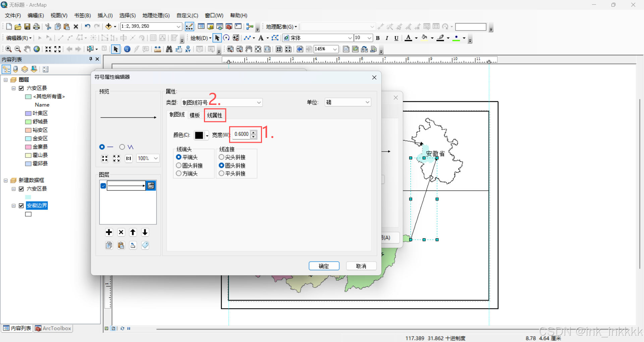Switch to the 制图线 tab
Image resolution: width=644 pixels, height=342 pixels.
(177, 115)
